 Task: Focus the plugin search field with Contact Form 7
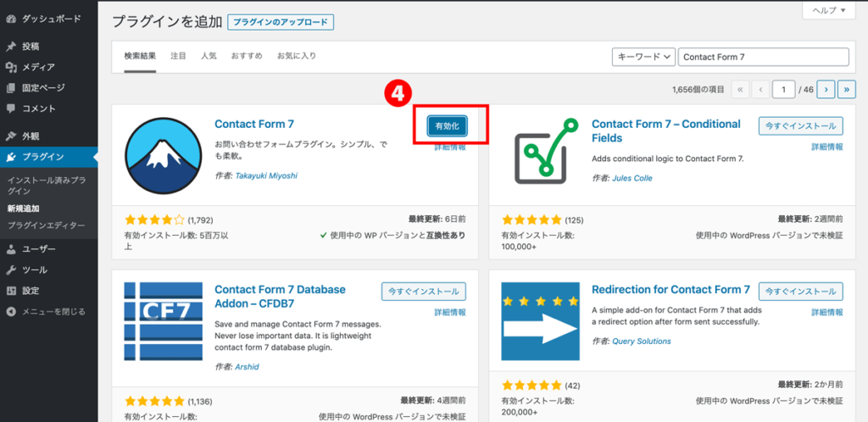[764, 57]
